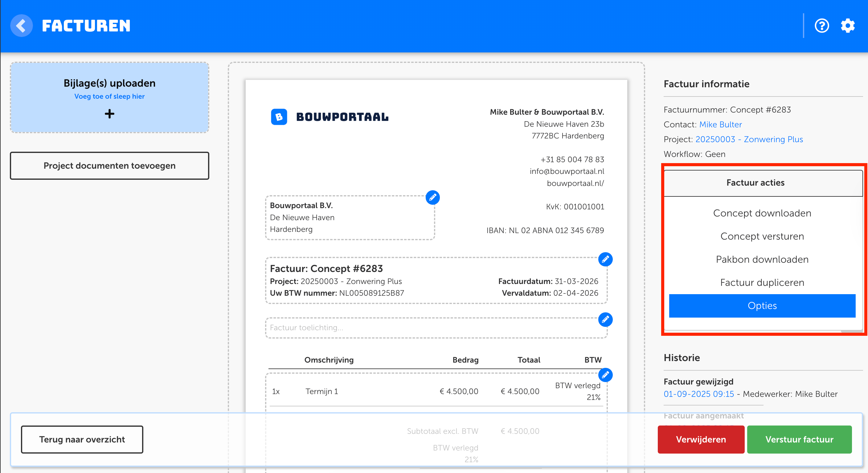Edit the Factuur Concept #6283 details pencil
Image resolution: width=868 pixels, height=473 pixels.
coord(605,259)
